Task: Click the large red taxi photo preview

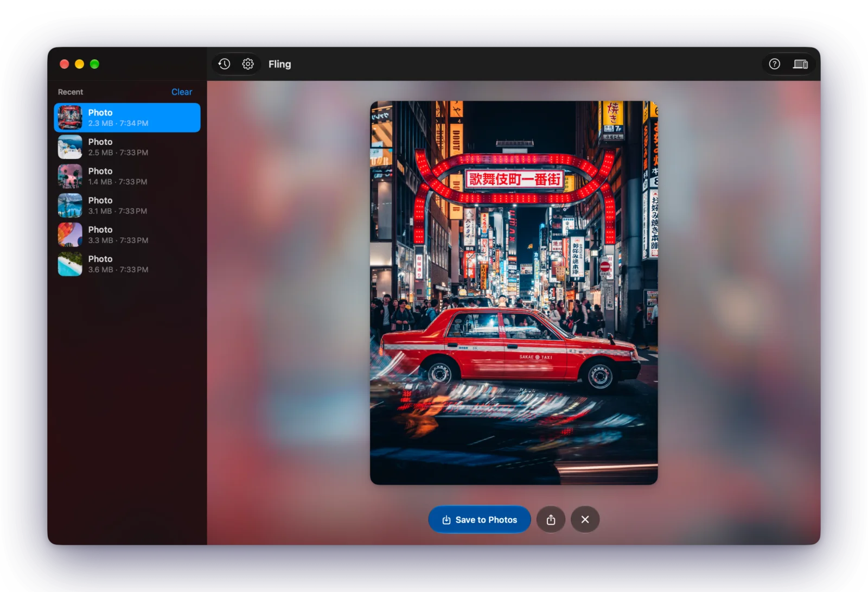Action: 514,292
